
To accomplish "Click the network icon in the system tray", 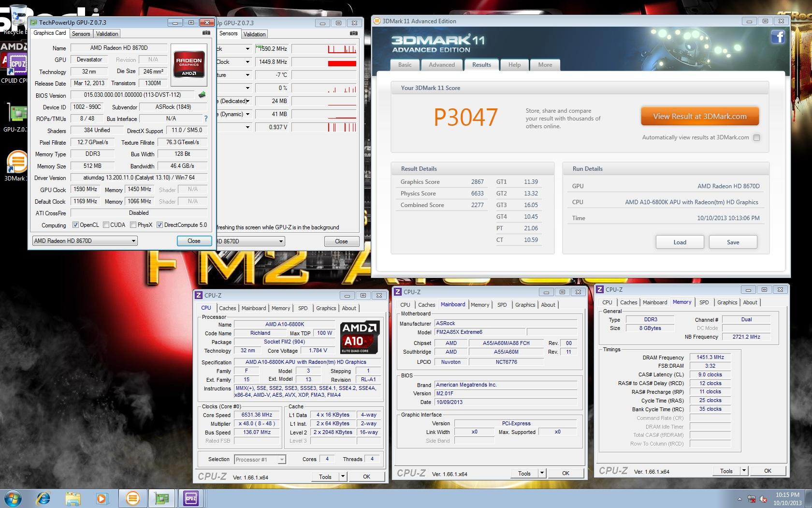I will click(752, 499).
